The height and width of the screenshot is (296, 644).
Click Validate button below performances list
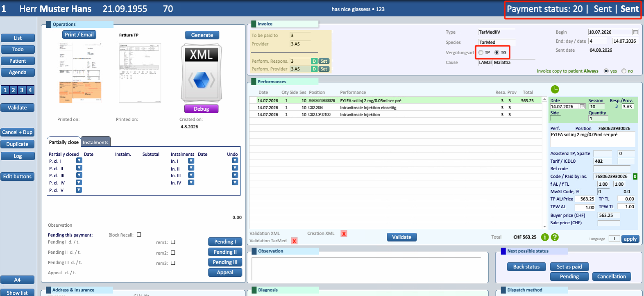[401, 237]
